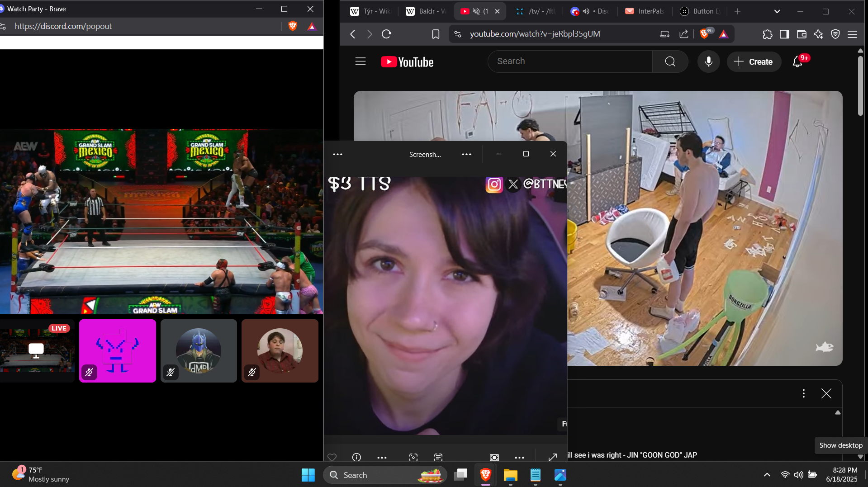Open Photos ellipsis right of the Screensh title
The width and height of the screenshot is (868, 487).
click(x=466, y=154)
